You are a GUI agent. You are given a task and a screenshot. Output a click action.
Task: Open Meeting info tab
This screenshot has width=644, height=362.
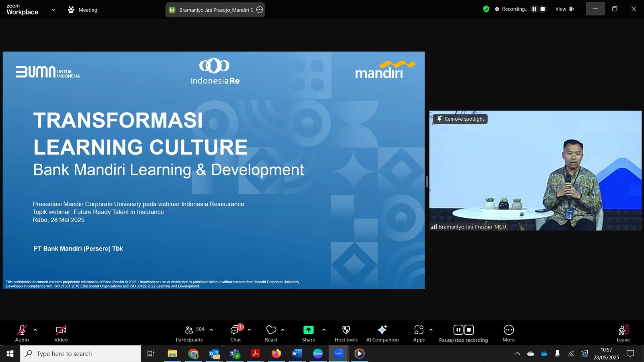83,10
